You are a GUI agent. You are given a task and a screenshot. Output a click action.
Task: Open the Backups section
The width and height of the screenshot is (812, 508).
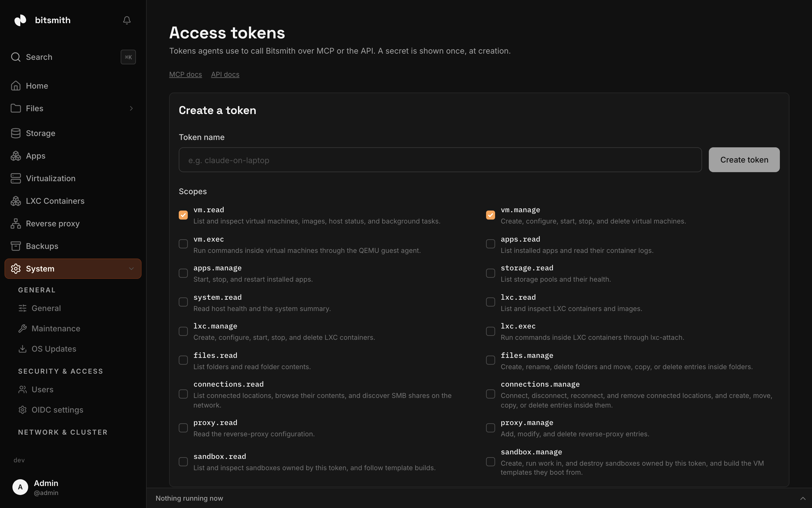tap(73, 246)
